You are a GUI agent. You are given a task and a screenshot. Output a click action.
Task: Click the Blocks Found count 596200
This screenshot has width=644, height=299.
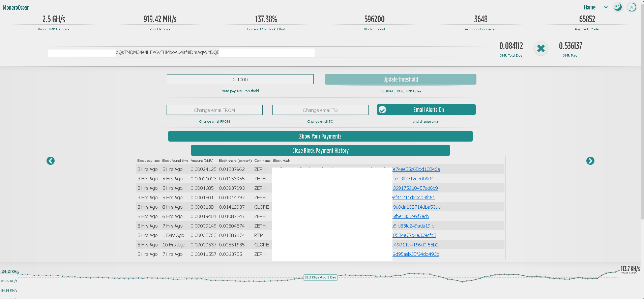click(x=374, y=19)
